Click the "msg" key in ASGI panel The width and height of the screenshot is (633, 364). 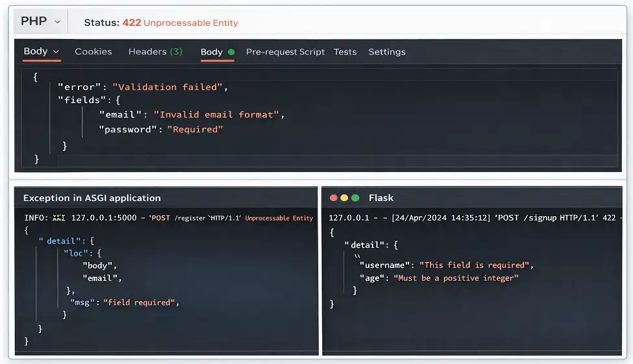[x=82, y=302]
